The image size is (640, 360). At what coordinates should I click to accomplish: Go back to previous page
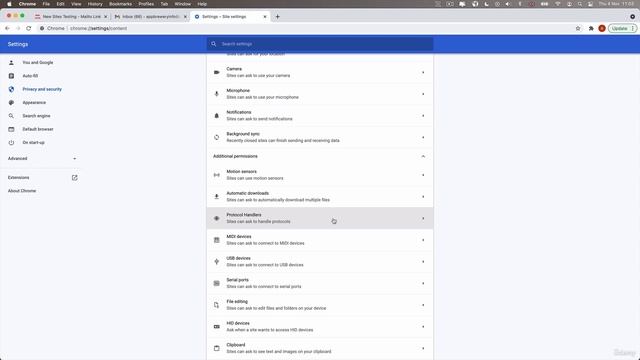(7, 28)
